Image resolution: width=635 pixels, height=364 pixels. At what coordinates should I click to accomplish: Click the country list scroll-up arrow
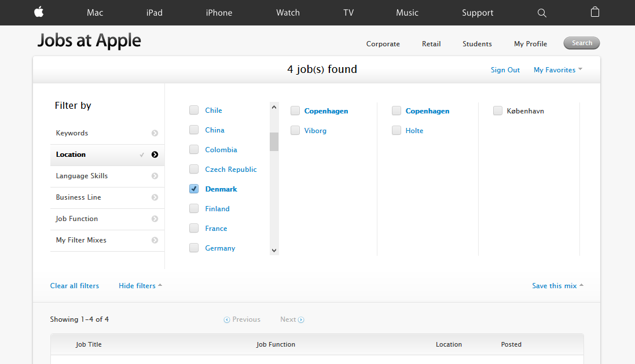point(274,107)
